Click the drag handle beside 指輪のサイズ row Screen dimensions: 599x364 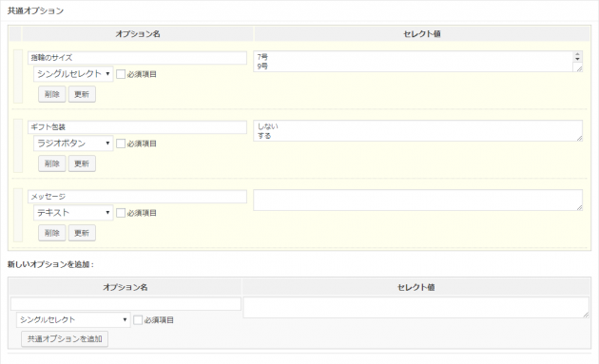[x=18, y=76]
